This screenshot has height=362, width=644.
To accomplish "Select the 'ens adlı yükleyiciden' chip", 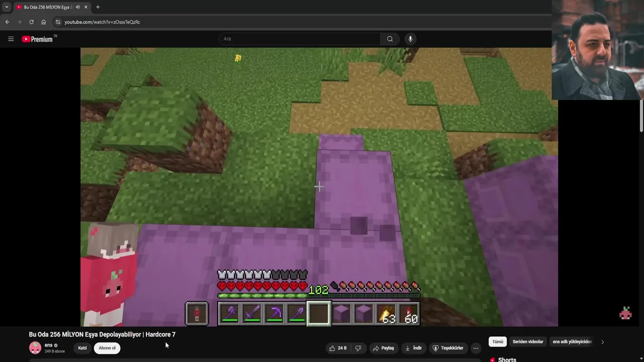I will tap(572, 342).
